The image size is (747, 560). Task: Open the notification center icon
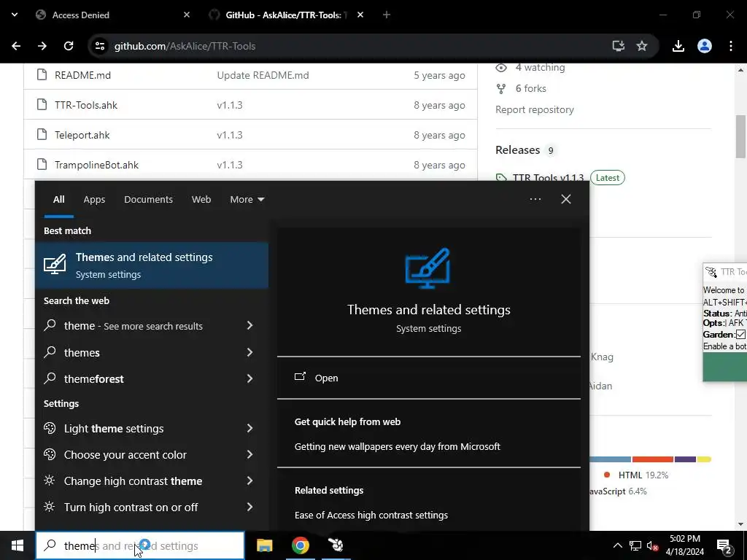(x=724, y=546)
